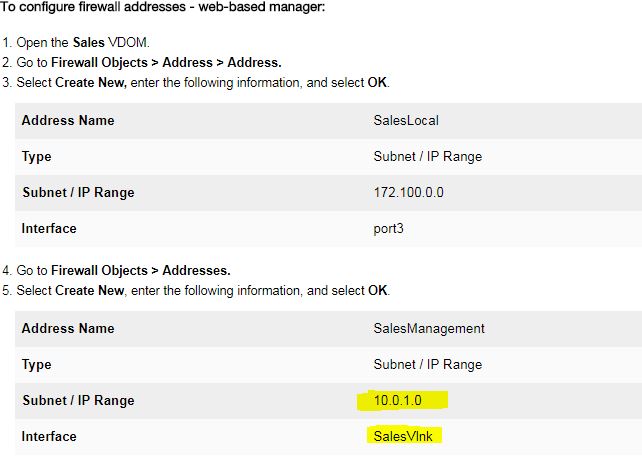Click the firewall addresses configuration heading
Screen dimensions: 642x464
tap(163, 8)
